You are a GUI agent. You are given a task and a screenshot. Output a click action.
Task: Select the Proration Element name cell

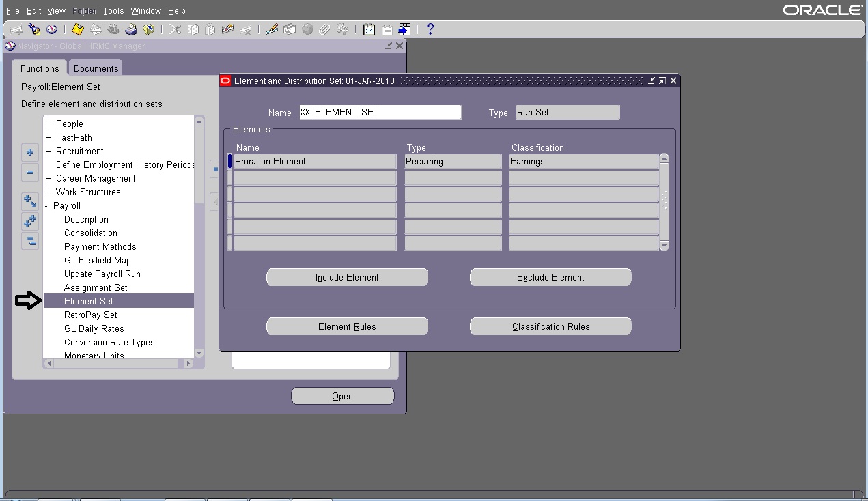point(315,162)
